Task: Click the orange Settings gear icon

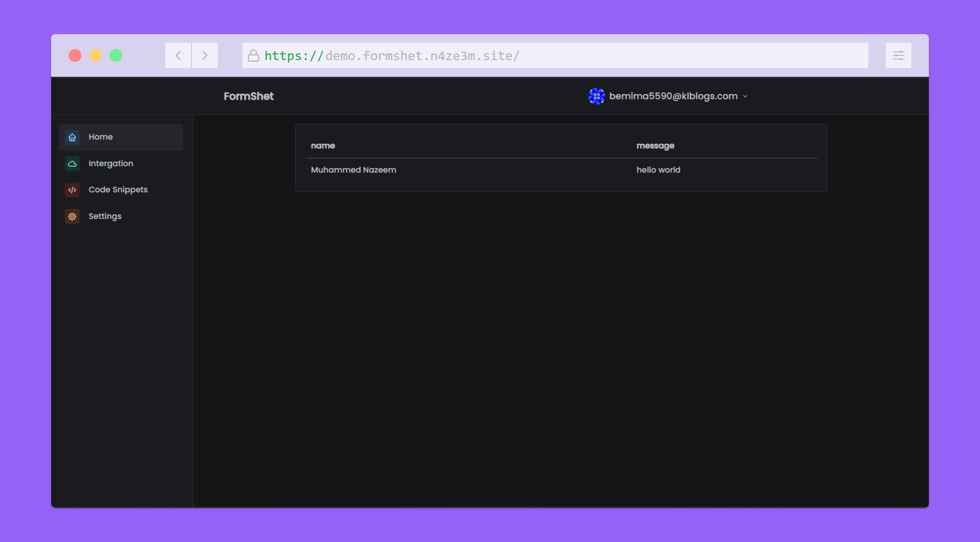Action: [x=72, y=217]
